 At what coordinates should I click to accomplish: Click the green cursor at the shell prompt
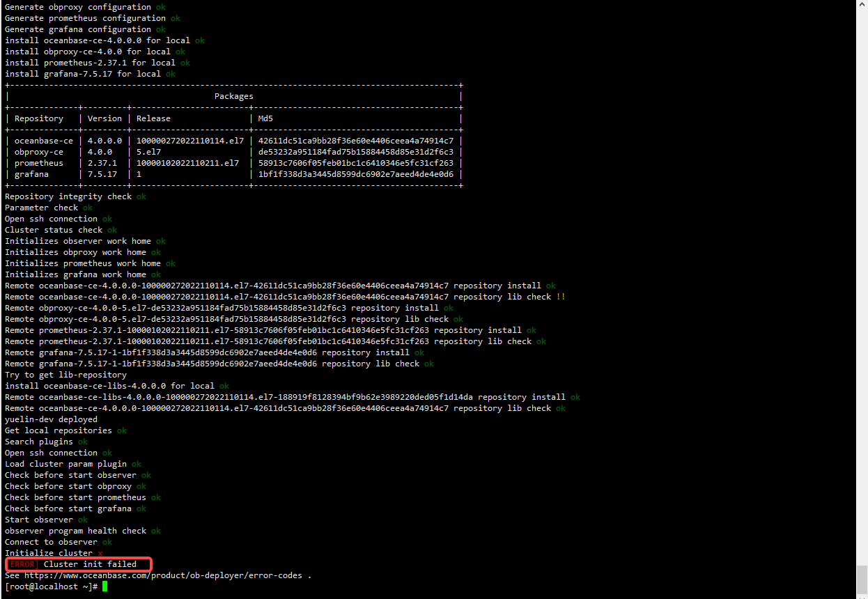(x=105, y=586)
